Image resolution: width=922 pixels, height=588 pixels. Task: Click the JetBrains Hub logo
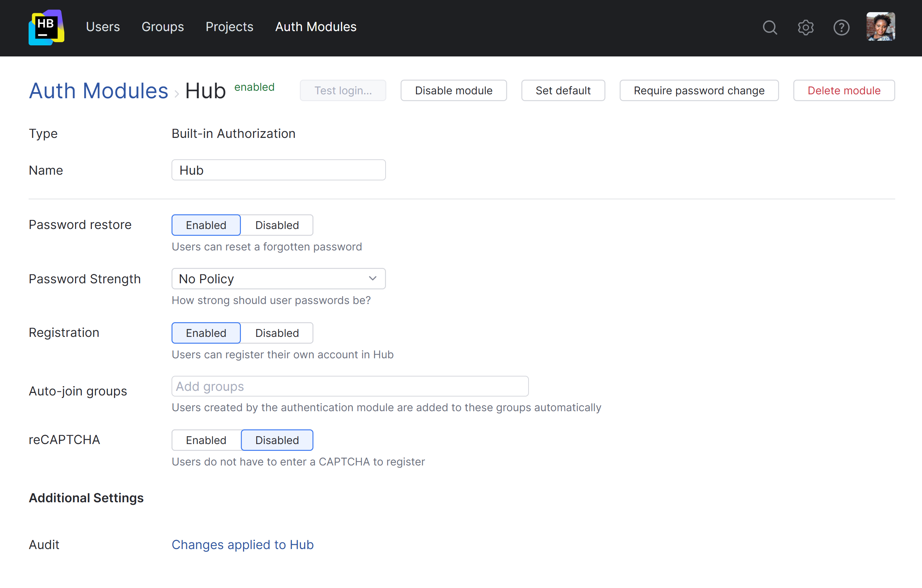click(x=46, y=27)
